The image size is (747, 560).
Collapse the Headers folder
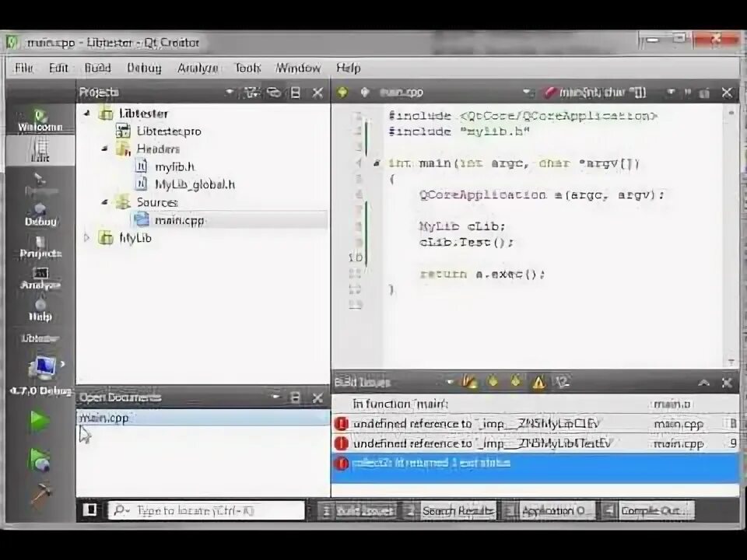coord(105,149)
